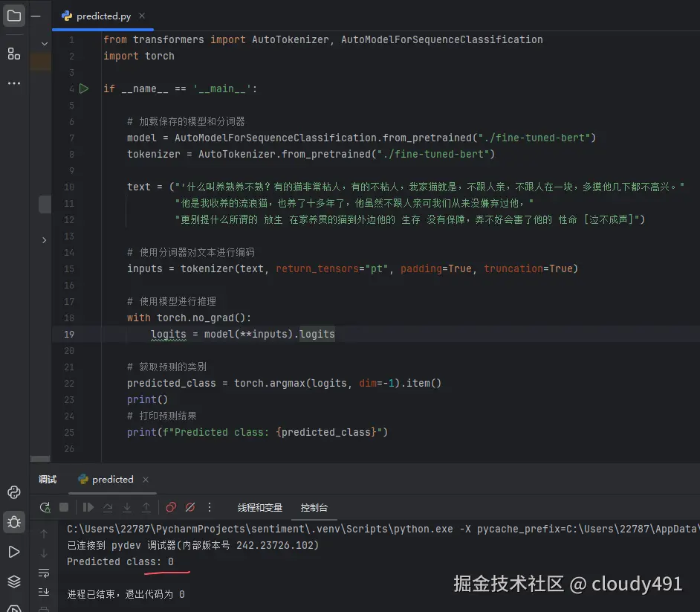Collapse the editor chevron below the tab bar
Image resolution: width=700 pixels, height=612 pixels.
43,43
